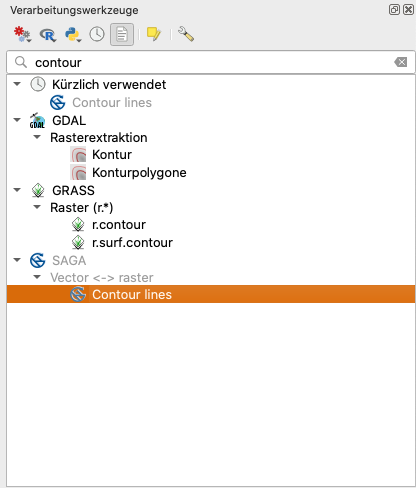This screenshot has width=416, height=488.
Task: Collapse the Raster (r.*) subgroup
Action: click(x=37, y=207)
